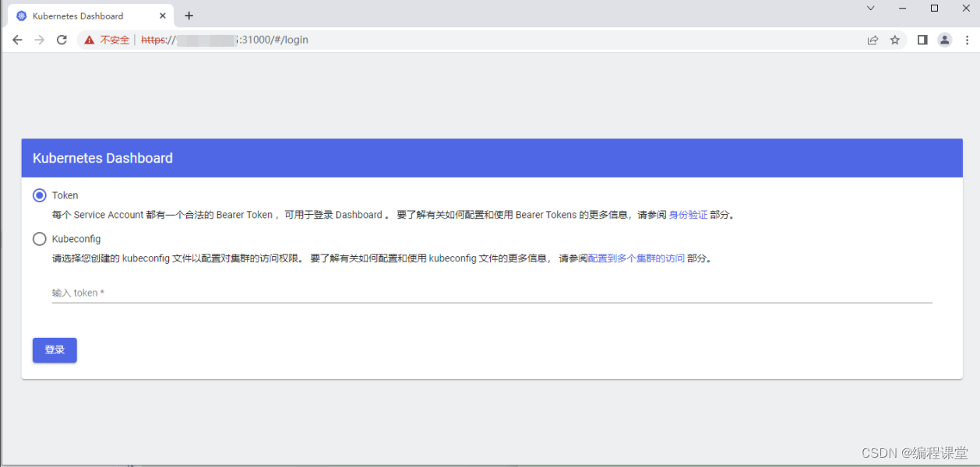Reload the dashboard login page

pos(62,40)
